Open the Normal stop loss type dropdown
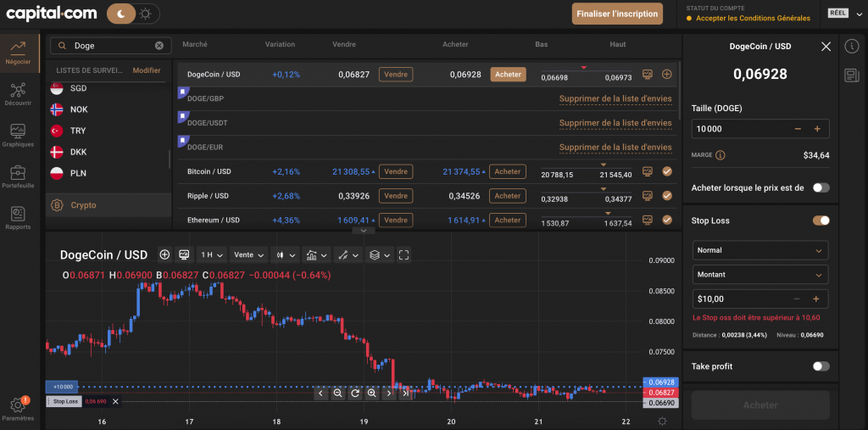This screenshot has width=868, height=430. 760,250
